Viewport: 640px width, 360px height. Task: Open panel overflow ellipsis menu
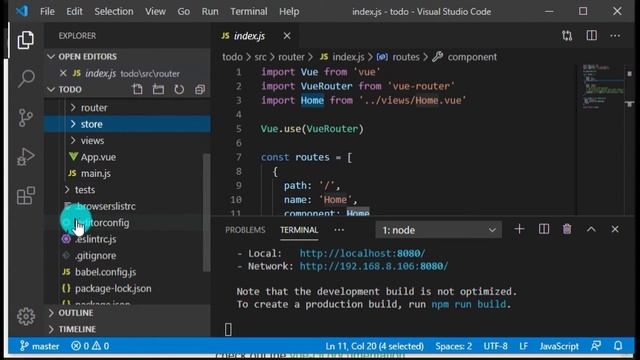pos(339,230)
